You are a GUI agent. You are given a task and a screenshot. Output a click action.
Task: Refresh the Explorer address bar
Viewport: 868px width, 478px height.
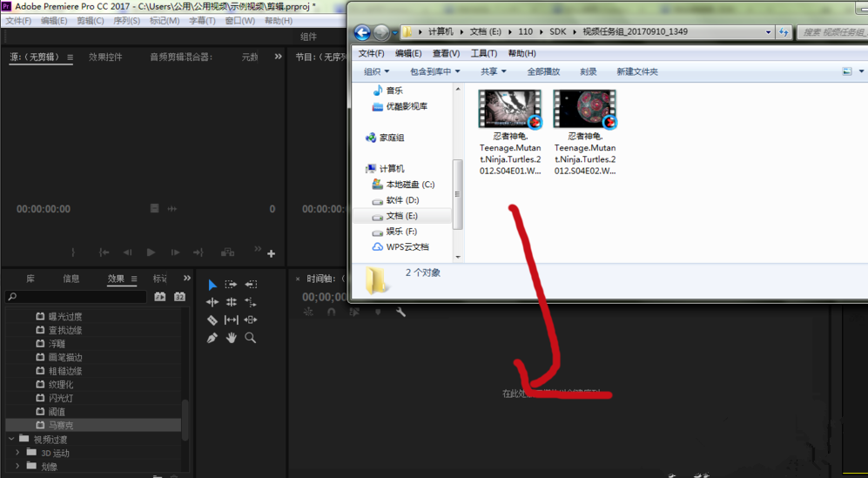[784, 32]
